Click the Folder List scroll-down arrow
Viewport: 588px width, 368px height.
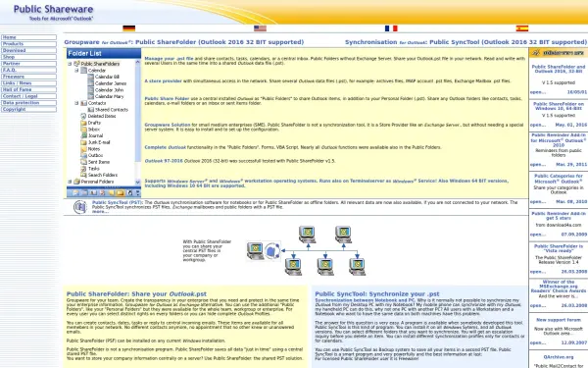tap(137, 183)
